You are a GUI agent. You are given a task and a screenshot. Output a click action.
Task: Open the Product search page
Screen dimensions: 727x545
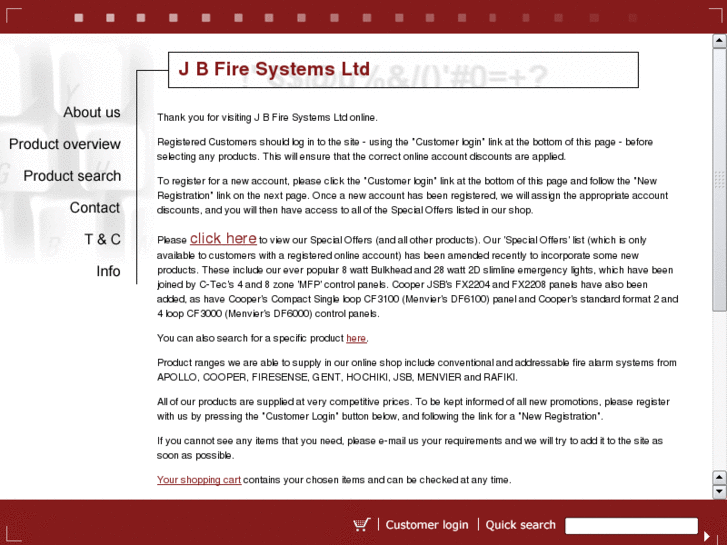click(72, 176)
